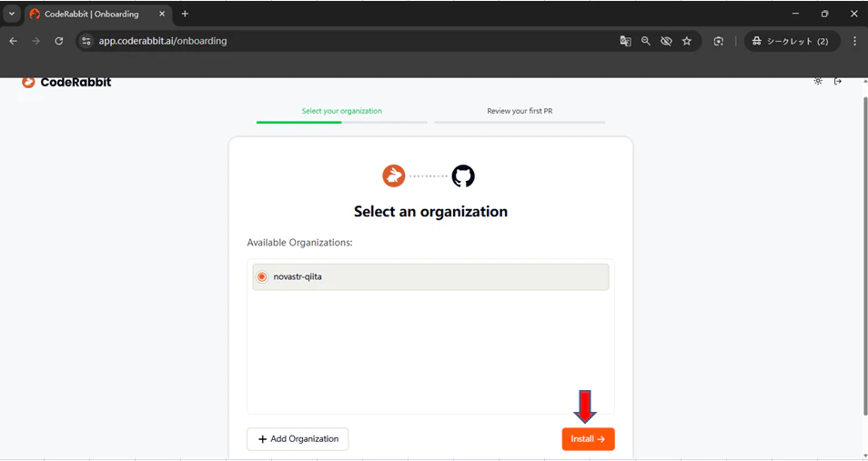Go back with browser back arrow

(x=14, y=41)
